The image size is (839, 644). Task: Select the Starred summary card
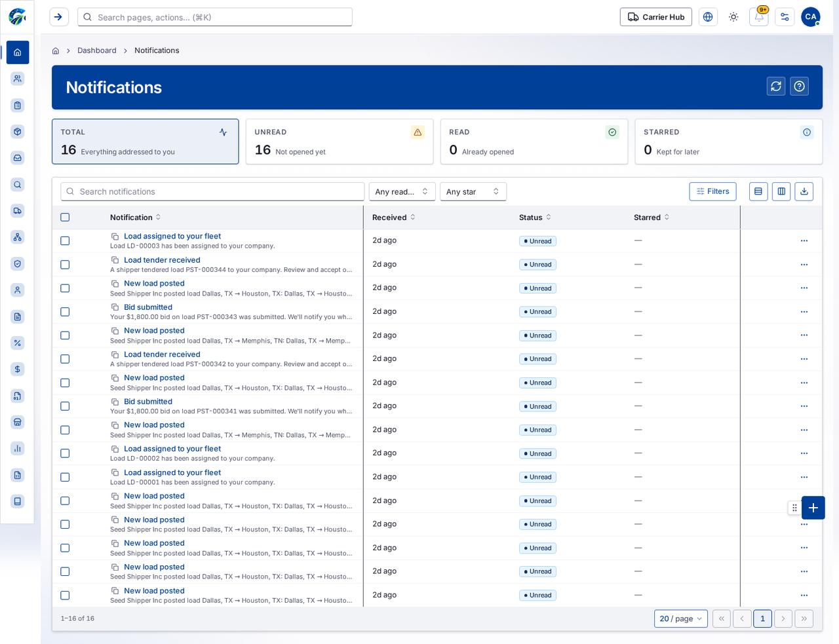pos(728,142)
